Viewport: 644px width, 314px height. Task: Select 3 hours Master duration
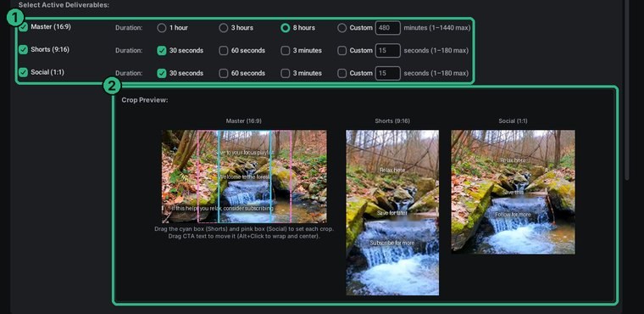coord(223,28)
